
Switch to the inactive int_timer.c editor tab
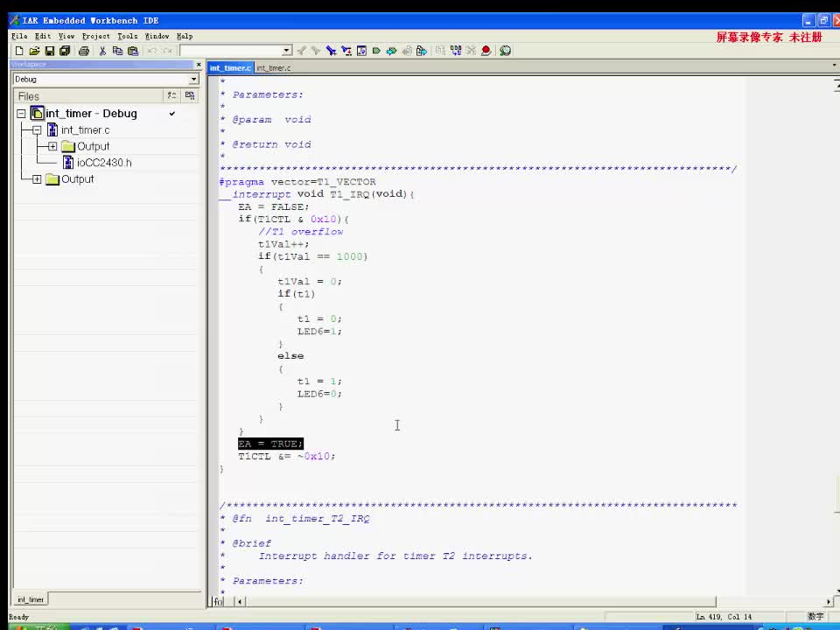(274, 68)
